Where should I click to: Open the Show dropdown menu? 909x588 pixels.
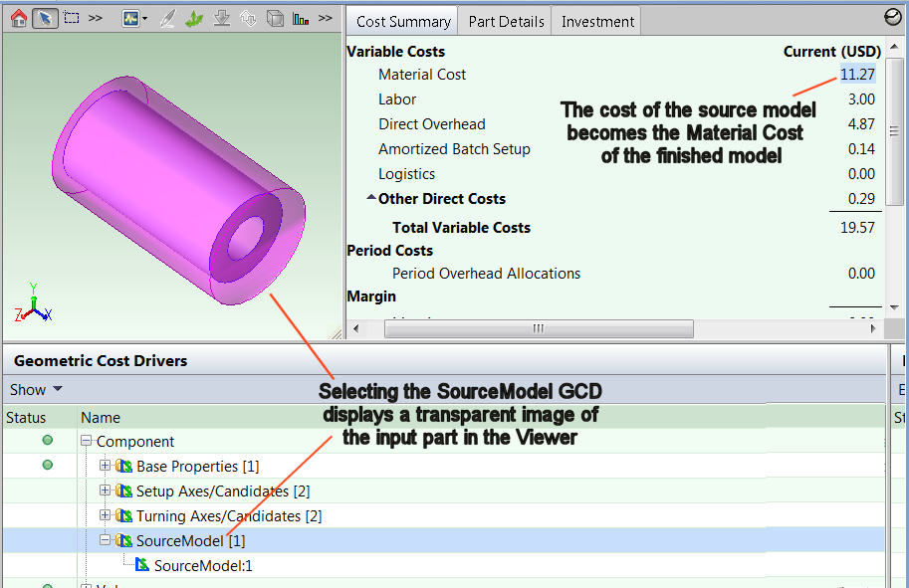(37, 389)
